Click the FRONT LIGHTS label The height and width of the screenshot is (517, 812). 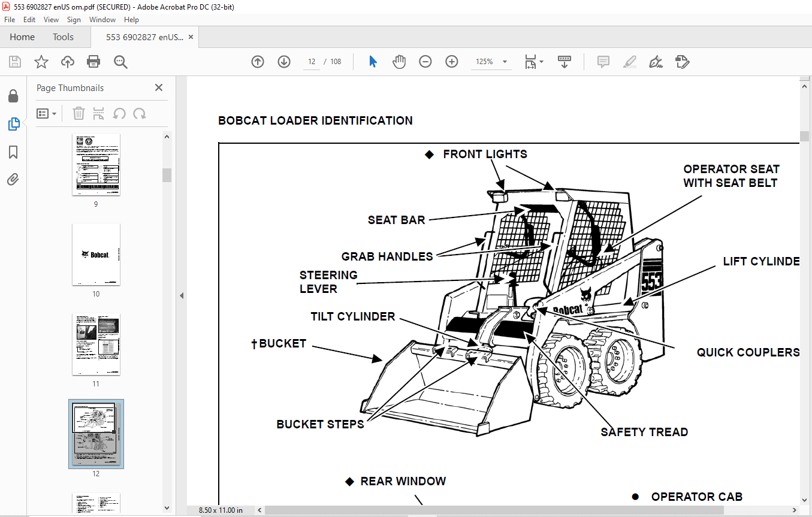pos(485,154)
